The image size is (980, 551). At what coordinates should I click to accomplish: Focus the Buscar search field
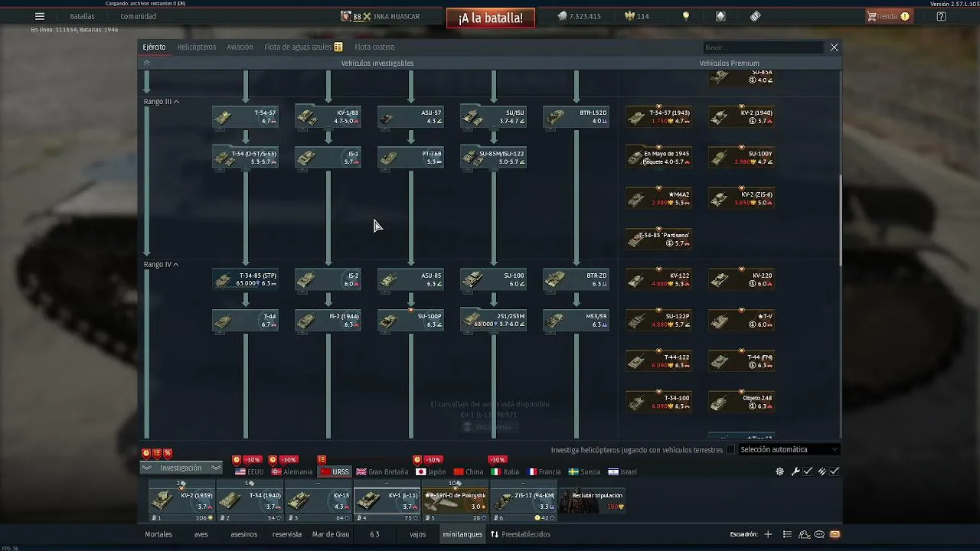(x=763, y=47)
